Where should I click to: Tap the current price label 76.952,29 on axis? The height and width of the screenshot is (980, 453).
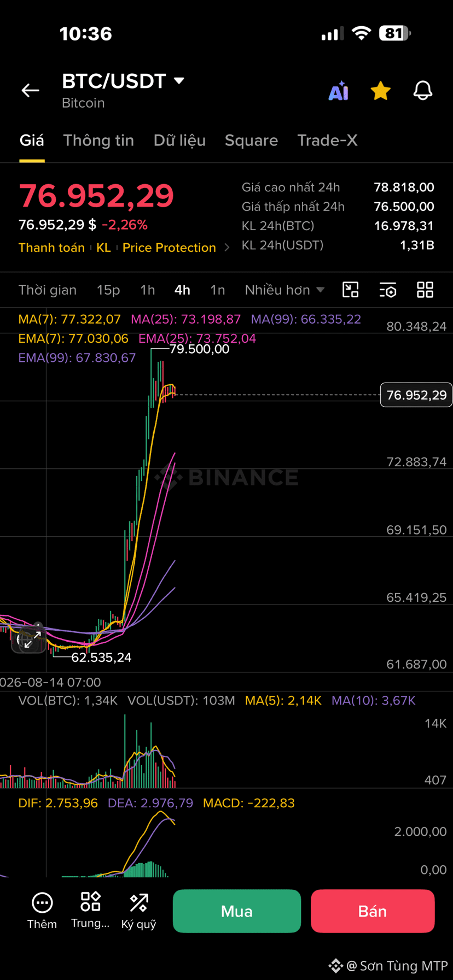416,395
